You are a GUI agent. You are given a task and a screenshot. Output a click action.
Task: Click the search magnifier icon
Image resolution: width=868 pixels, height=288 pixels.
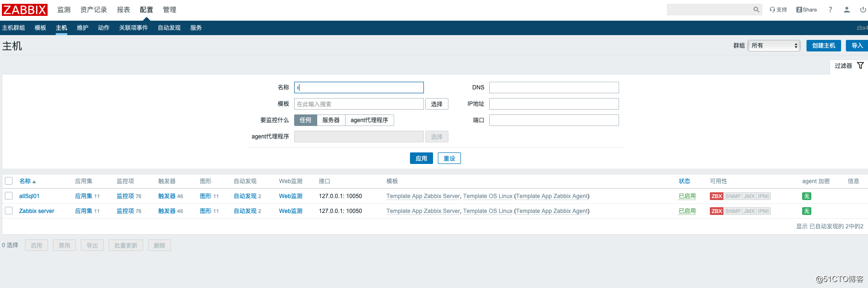coord(756,10)
